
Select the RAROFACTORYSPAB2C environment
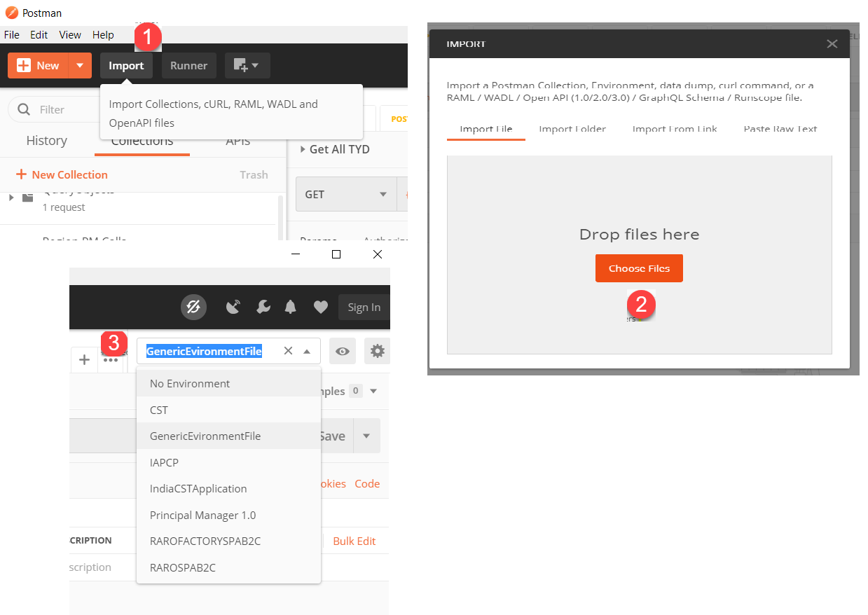click(x=228, y=541)
